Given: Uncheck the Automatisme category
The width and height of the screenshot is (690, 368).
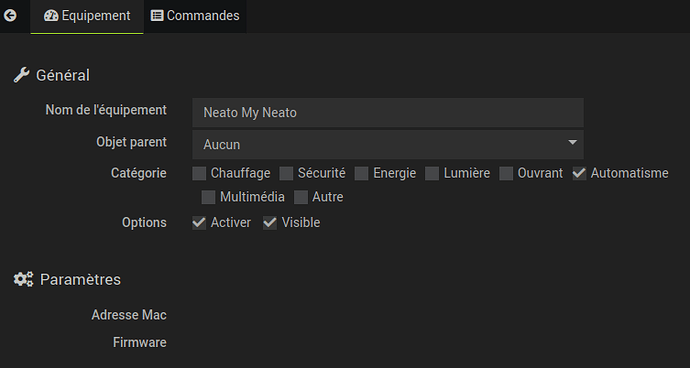Looking at the screenshot, I should 579,173.
